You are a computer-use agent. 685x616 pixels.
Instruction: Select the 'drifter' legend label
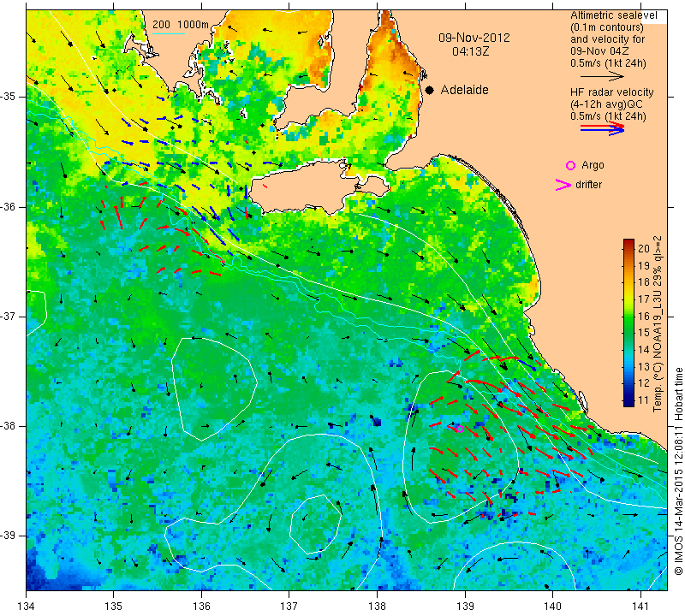[x=588, y=185]
